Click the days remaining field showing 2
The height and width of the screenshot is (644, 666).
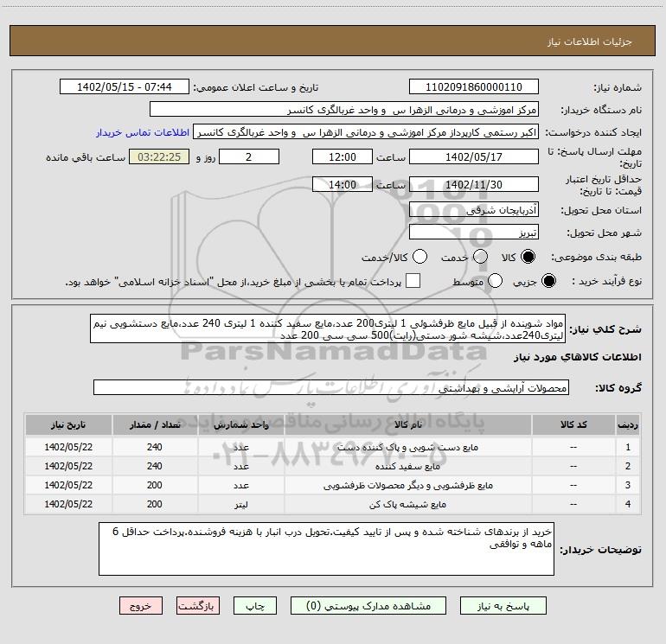[249, 156]
